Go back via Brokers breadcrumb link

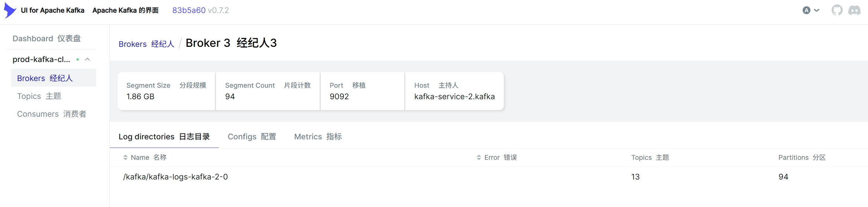pos(146,44)
